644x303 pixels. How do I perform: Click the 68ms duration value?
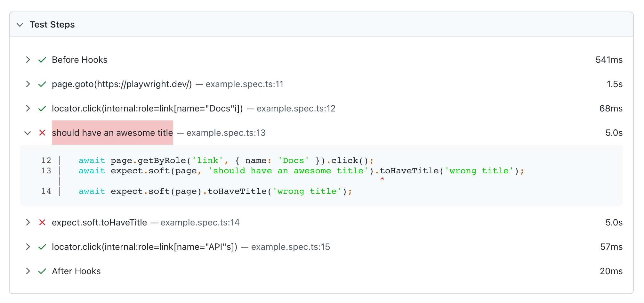tap(611, 109)
